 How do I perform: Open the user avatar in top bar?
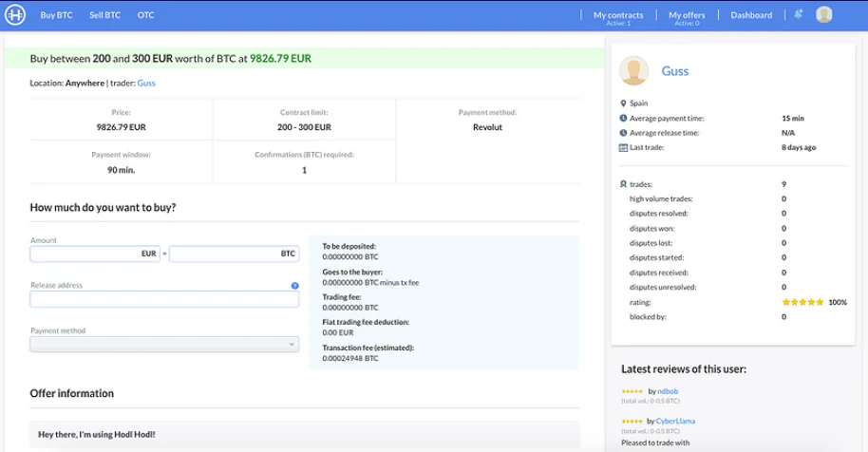click(x=823, y=14)
